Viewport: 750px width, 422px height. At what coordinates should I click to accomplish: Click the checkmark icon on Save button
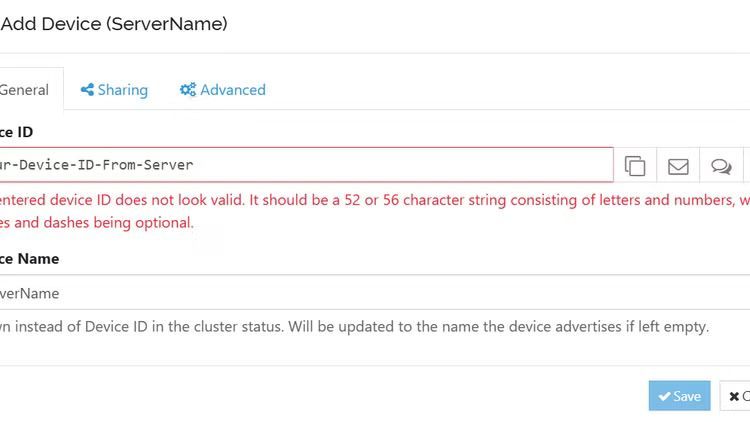pyautogui.click(x=663, y=396)
